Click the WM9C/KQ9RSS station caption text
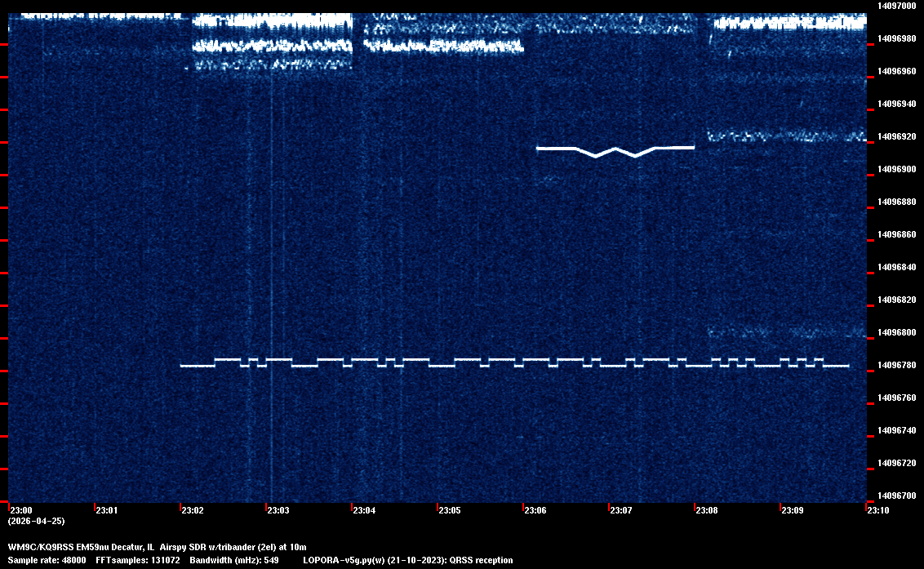 coord(157,547)
